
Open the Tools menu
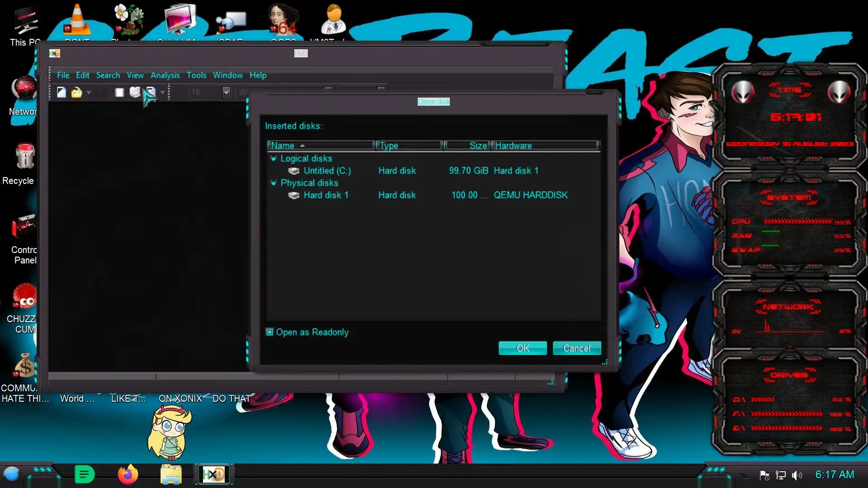(x=196, y=75)
